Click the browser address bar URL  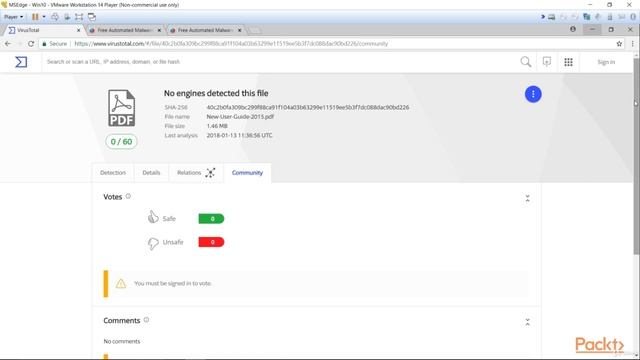[231, 44]
